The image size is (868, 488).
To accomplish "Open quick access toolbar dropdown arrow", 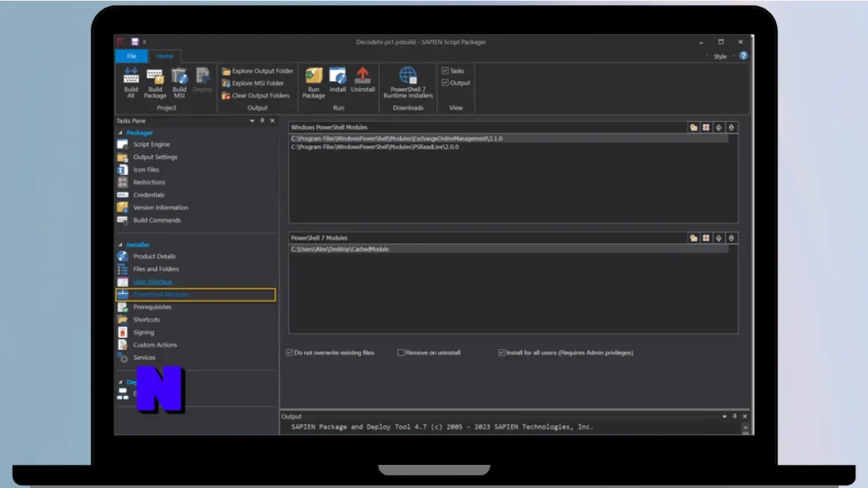I will tap(144, 42).
